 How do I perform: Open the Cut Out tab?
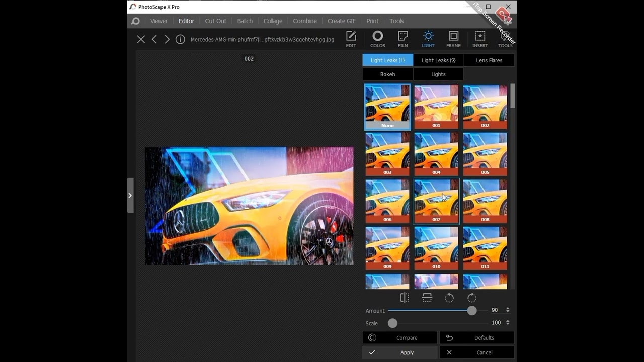[x=215, y=21]
